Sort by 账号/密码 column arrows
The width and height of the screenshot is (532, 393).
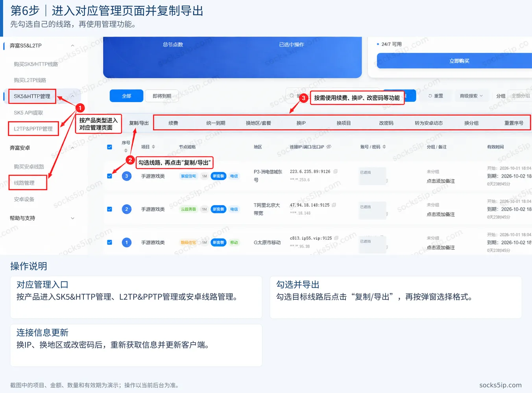(384, 147)
